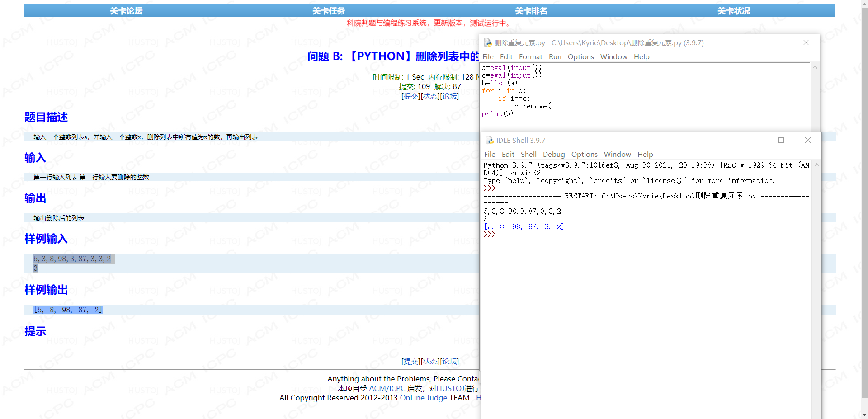Go to 关卡状况 navigation tab
Screen dimensions: 868x419
[733, 11]
